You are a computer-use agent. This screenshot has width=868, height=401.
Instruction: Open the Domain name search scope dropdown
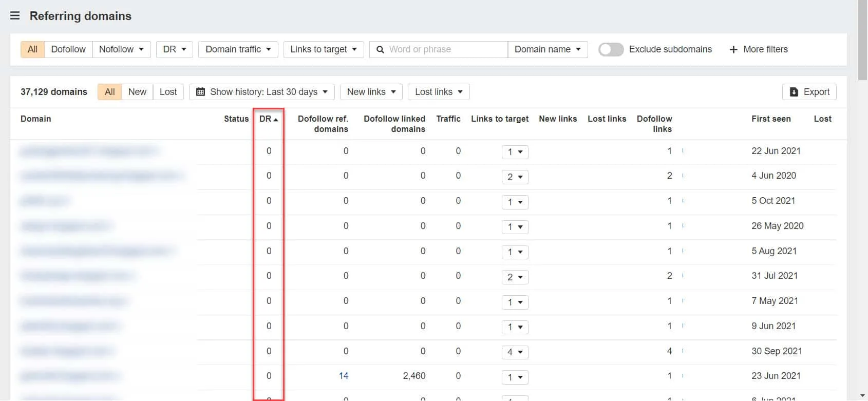pyautogui.click(x=547, y=49)
